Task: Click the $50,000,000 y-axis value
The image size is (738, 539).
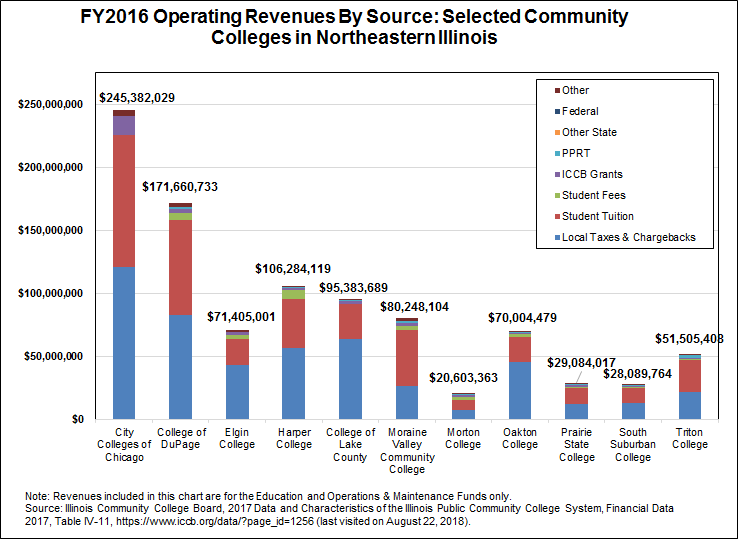Action: pyautogui.click(x=54, y=357)
